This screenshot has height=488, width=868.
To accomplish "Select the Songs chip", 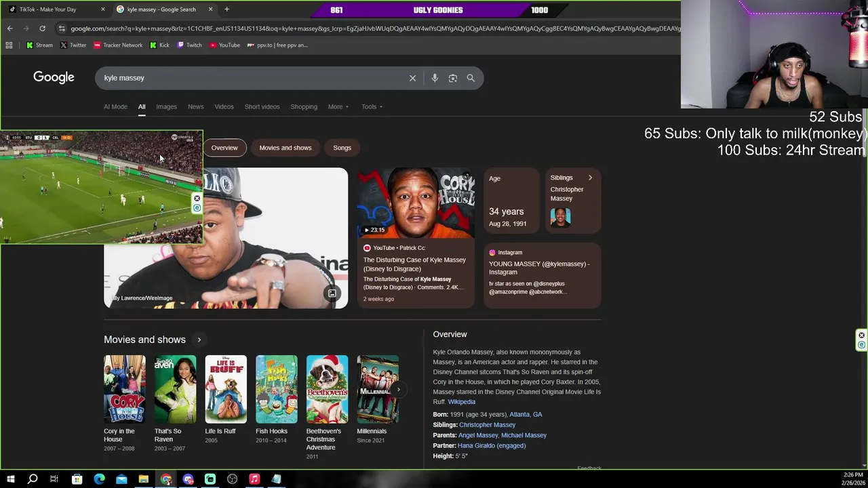I will pos(342,148).
